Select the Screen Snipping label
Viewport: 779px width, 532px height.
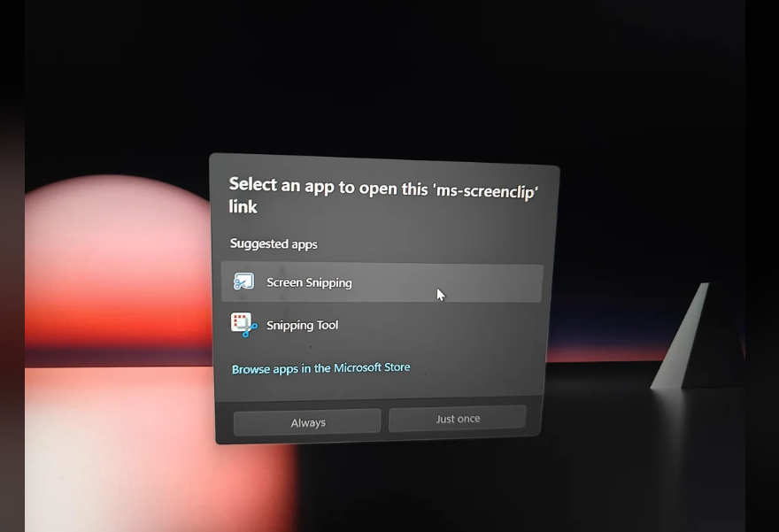(x=309, y=282)
